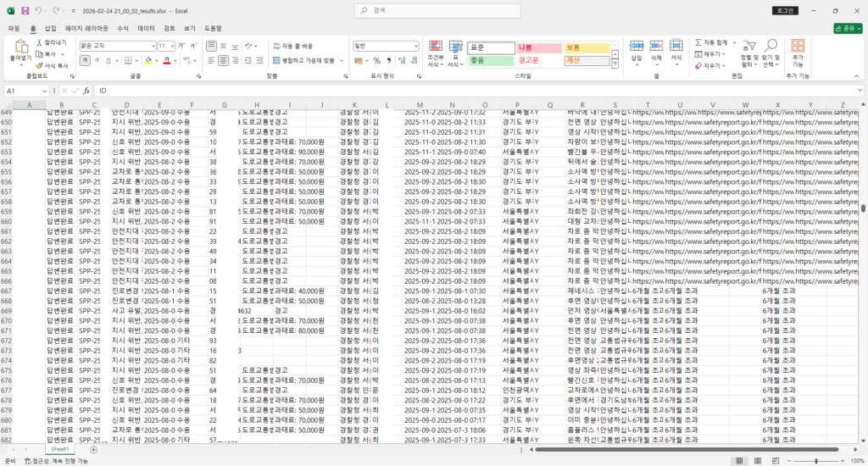The height and width of the screenshot is (466, 868).
Task: Click the Add-ins (추가 기능) icon
Action: click(798, 53)
